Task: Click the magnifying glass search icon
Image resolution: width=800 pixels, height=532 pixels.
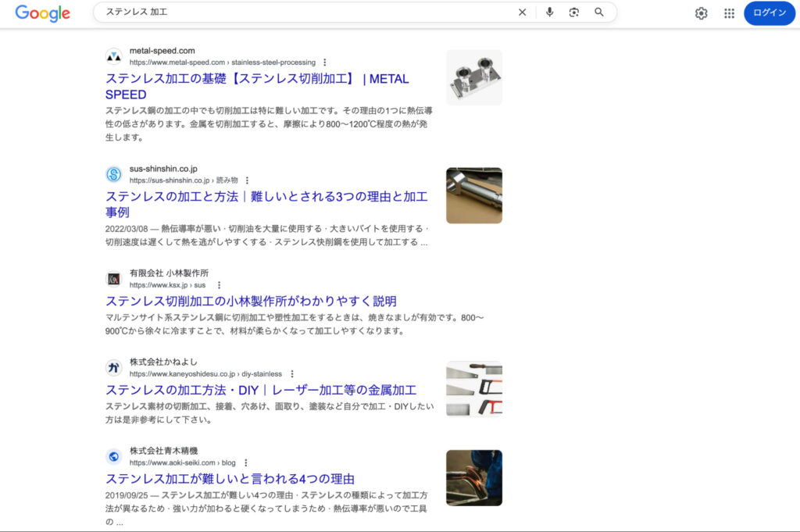Action: click(x=599, y=12)
